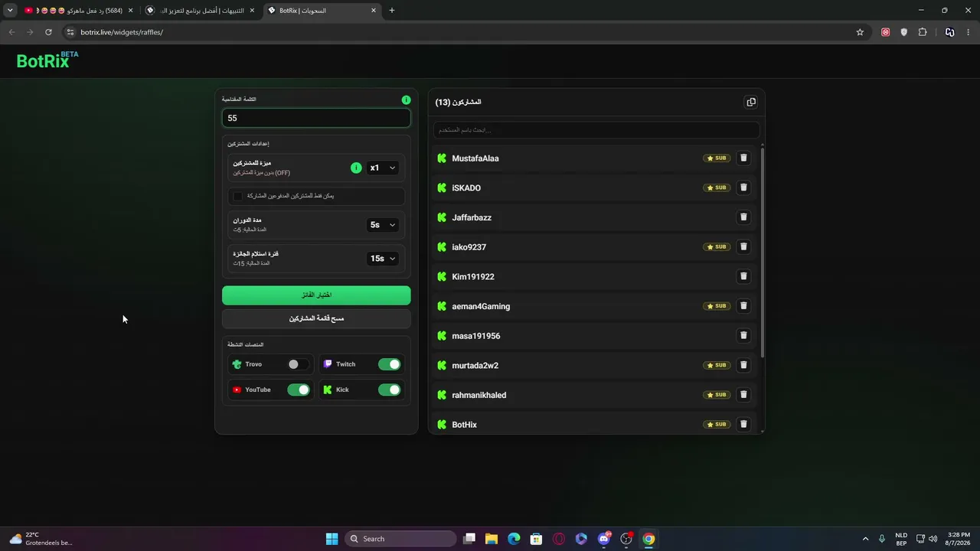This screenshot has width=980, height=551.
Task: Open the Chrome three-dot menu
Action: coord(969,32)
